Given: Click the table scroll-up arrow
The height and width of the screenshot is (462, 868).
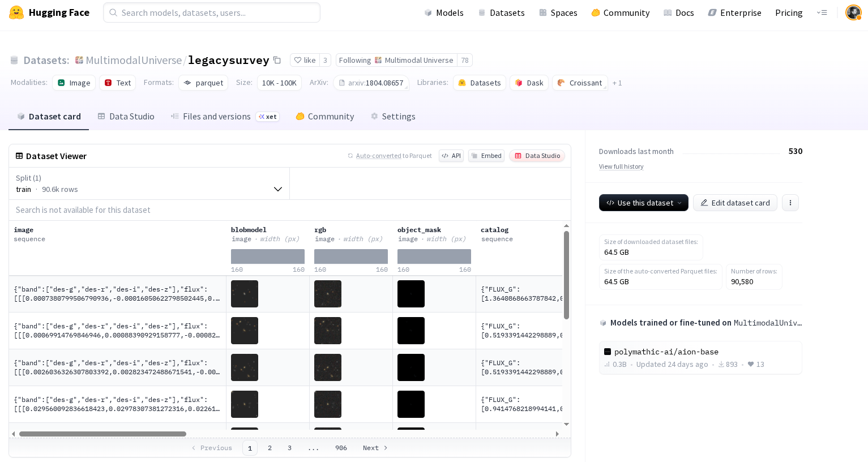Looking at the screenshot, I should tap(566, 226).
